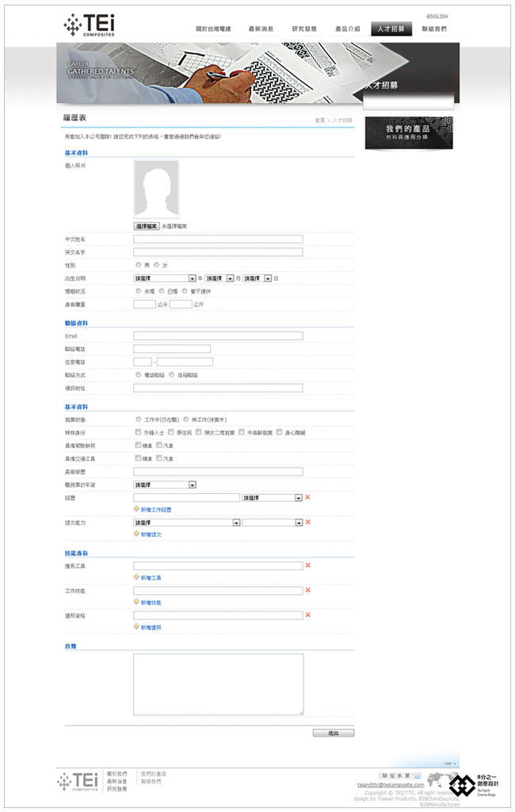
Task: Open 研究發展 navigation menu
Action: (x=304, y=29)
